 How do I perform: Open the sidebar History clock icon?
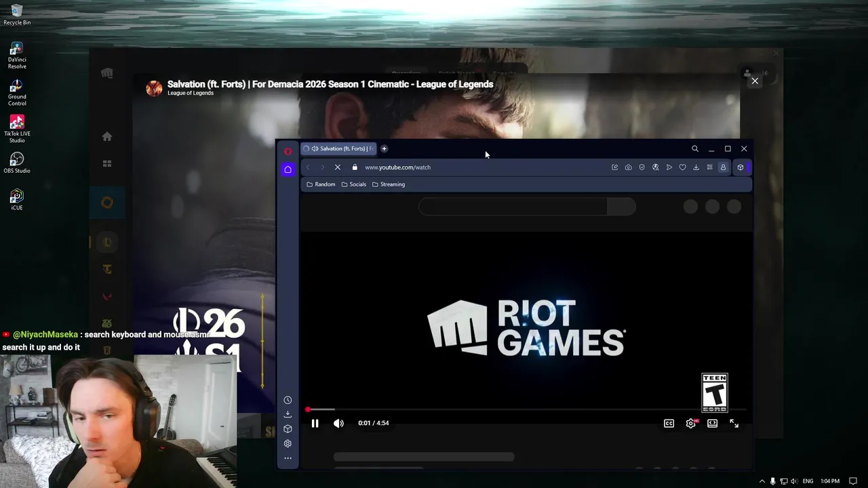(x=288, y=401)
